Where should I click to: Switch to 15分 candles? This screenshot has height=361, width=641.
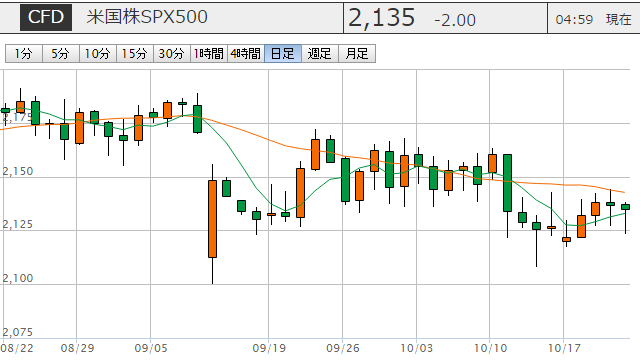coord(135,54)
